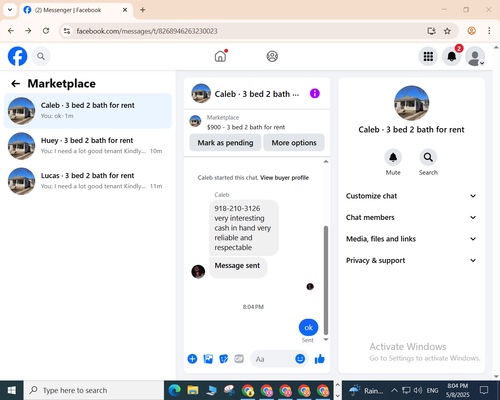Click the Mark as pending button
500x400 pixels.
[x=225, y=143]
